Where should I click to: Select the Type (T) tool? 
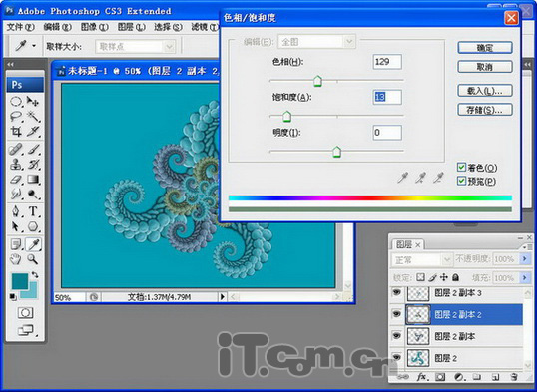[33, 211]
